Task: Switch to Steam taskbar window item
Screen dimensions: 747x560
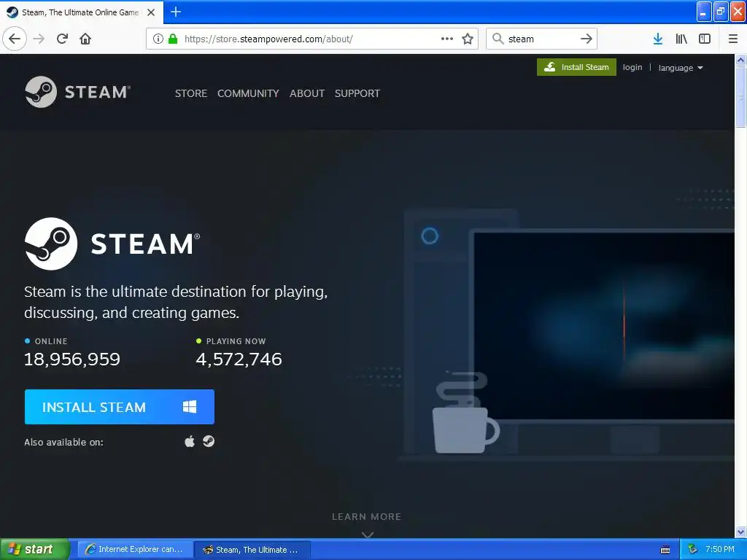Action: tap(252, 550)
